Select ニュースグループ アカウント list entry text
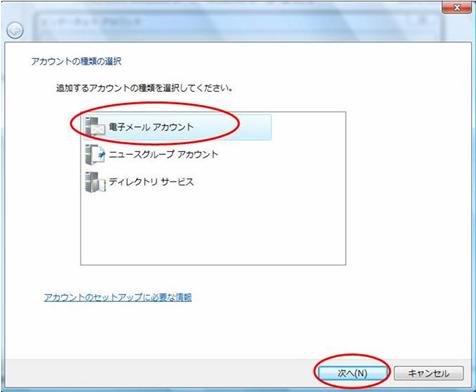This screenshot has height=392, width=476. click(163, 154)
